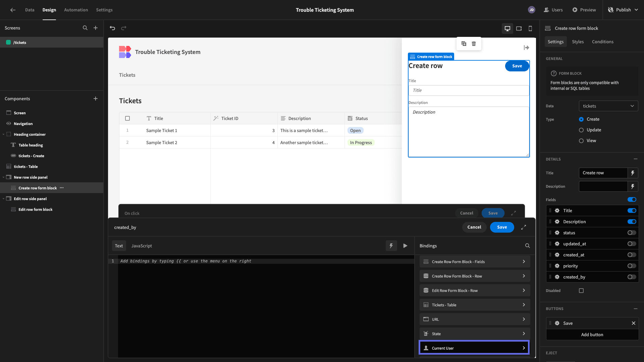
Task: Select tablet preview icon
Action: (519, 28)
